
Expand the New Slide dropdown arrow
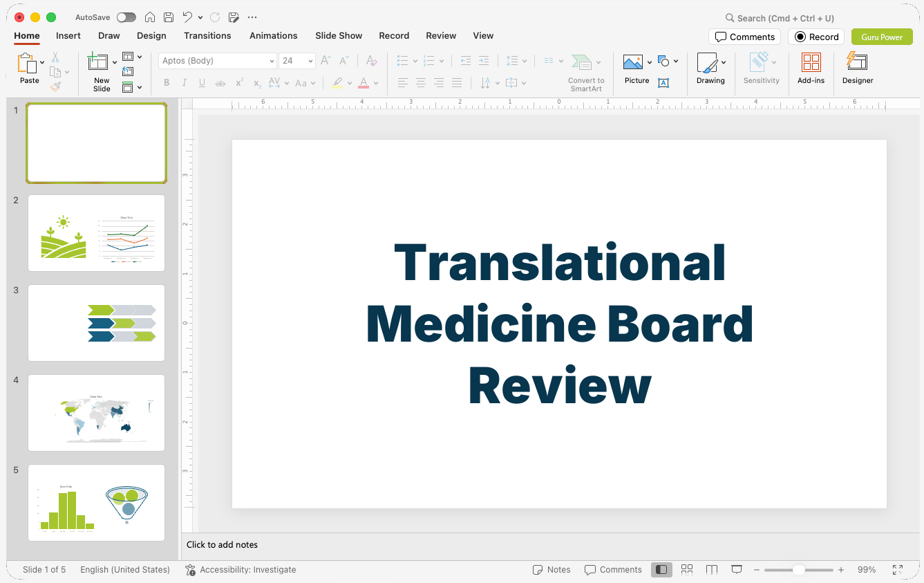pyautogui.click(x=115, y=63)
